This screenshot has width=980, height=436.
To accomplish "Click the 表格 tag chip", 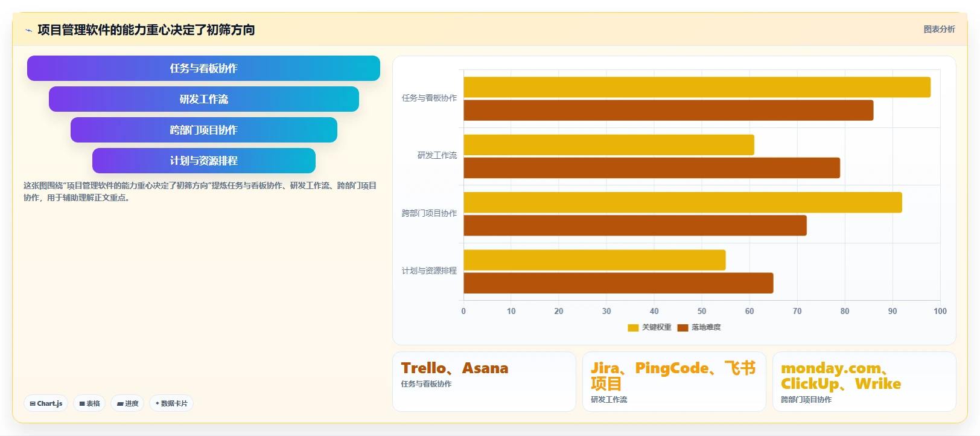I will pyautogui.click(x=89, y=403).
